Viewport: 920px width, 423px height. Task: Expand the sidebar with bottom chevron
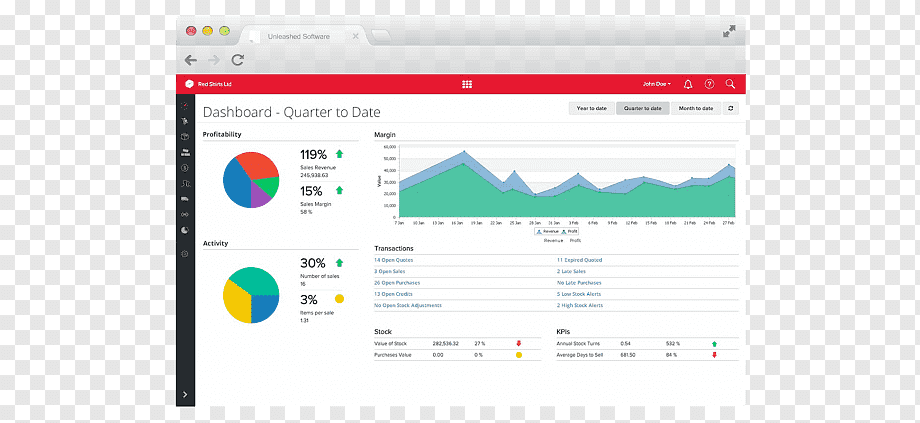tap(185, 395)
